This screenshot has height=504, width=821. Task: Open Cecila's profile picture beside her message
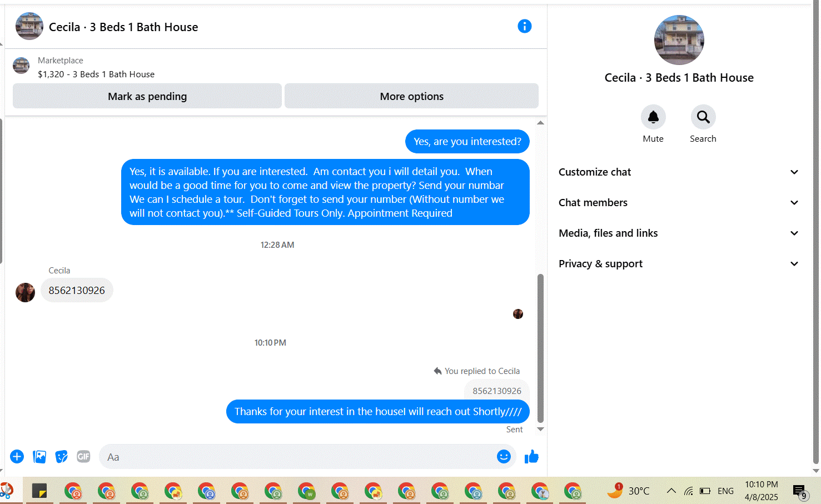[25, 292]
